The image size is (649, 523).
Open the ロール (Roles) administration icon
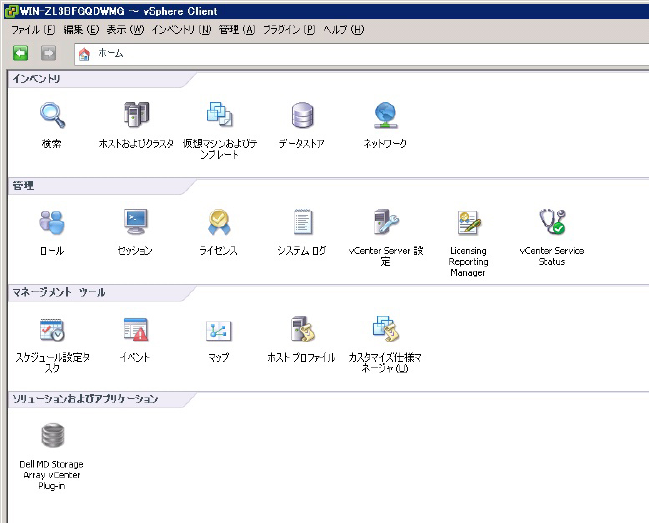point(52,222)
